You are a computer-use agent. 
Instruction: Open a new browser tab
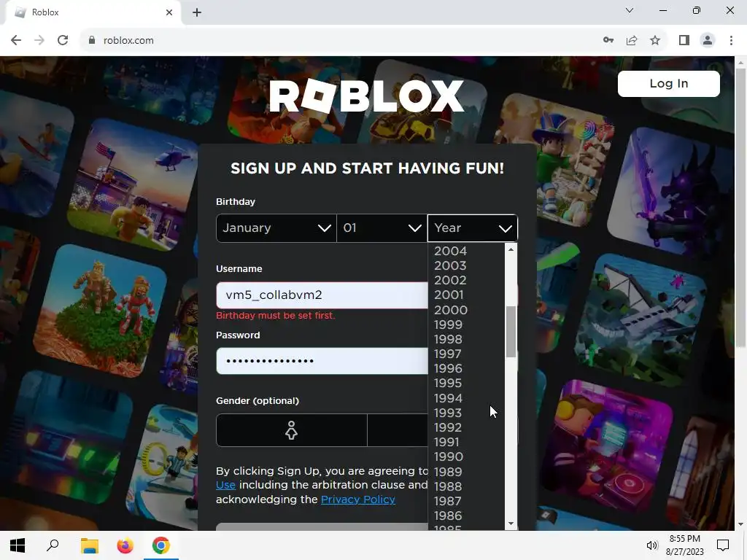[197, 12]
